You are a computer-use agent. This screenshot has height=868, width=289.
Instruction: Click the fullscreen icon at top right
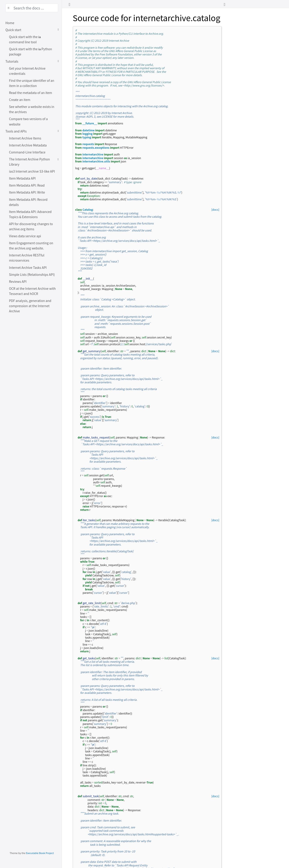click(x=224, y=4)
